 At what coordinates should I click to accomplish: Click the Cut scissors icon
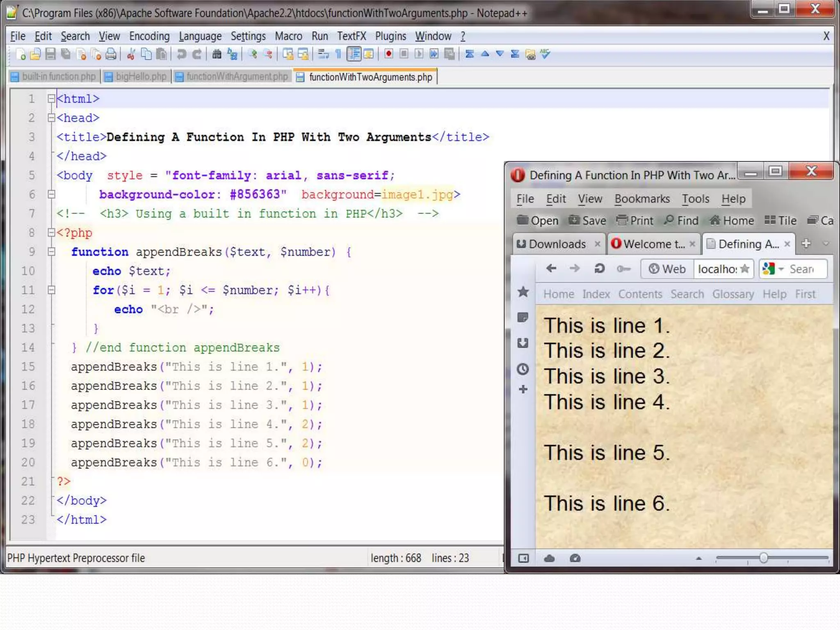point(131,54)
